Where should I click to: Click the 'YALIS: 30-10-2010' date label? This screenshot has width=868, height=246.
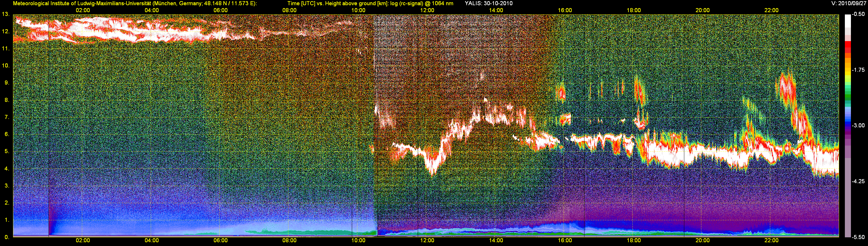pos(488,3)
